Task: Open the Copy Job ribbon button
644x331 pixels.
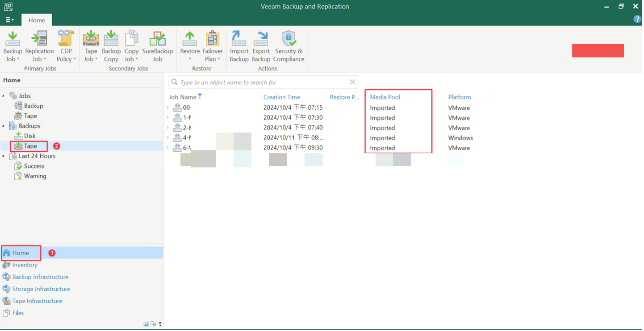Action: 131,46
